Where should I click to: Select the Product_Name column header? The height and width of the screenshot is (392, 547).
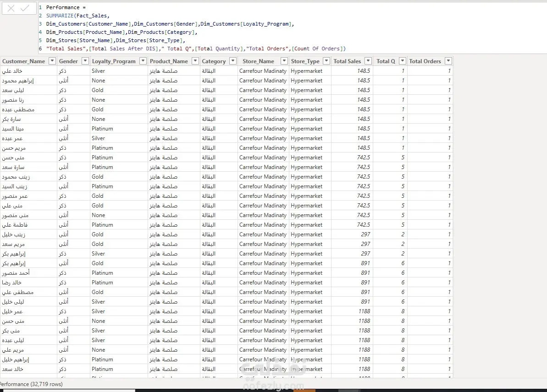pos(169,61)
